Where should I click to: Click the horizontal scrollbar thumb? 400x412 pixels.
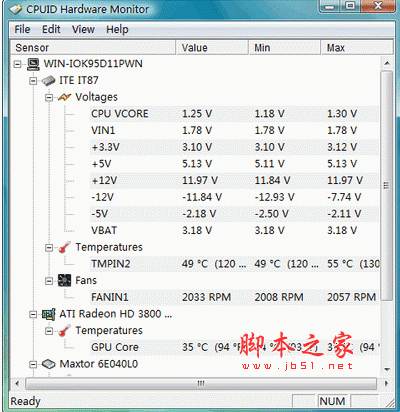(201, 383)
